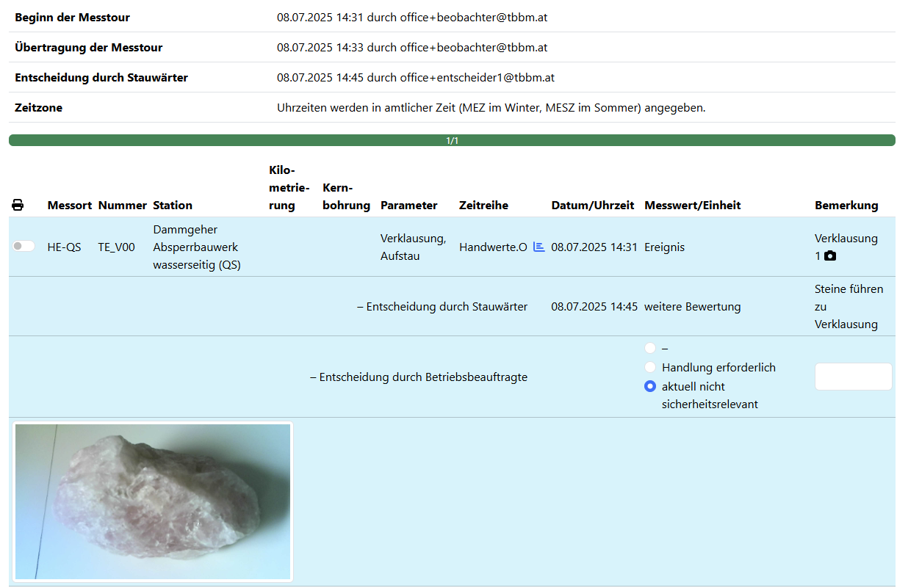Screen dimensions: 897x588
Task: Click the 'Dammgeher Absperrbauwerk wasserseitig (QS)' station cell
Action: [x=197, y=247]
